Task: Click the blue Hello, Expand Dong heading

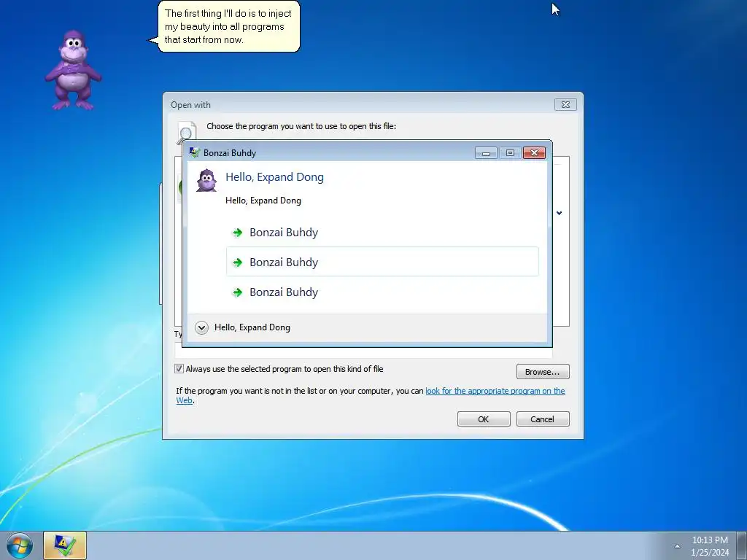Action: click(274, 177)
